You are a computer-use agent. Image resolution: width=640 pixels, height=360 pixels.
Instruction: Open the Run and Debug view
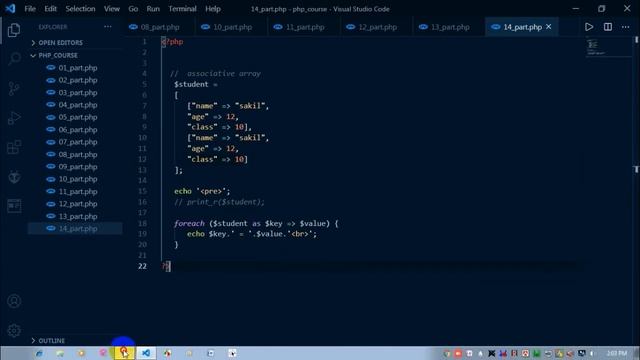coord(14,118)
